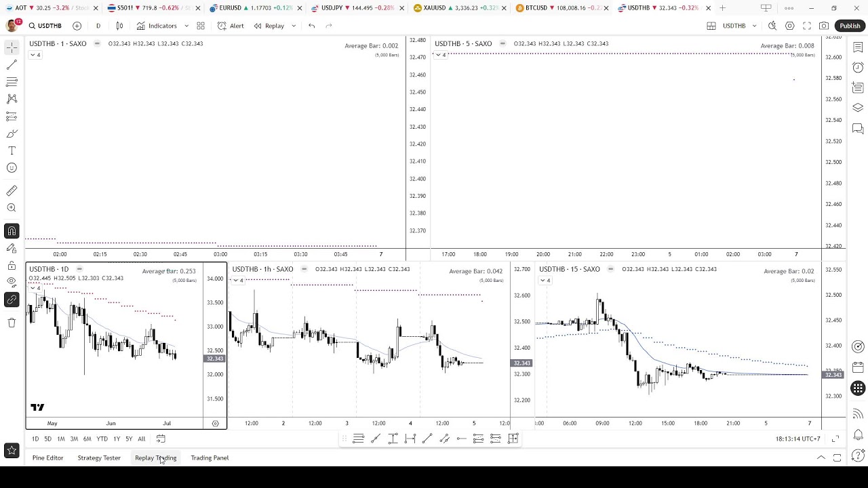Switch to the BTCUSD tab
This screenshot has height=488, width=868.
click(560, 8)
